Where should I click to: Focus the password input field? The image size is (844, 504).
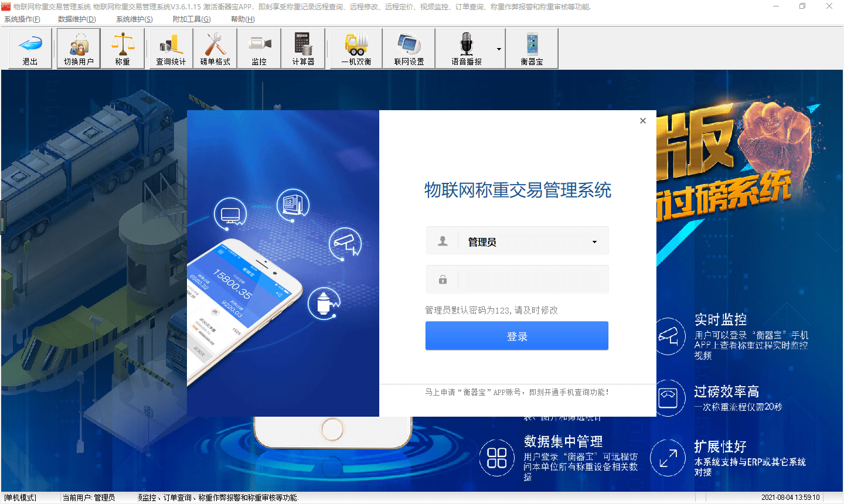pyautogui.click(x=533, y=280)
